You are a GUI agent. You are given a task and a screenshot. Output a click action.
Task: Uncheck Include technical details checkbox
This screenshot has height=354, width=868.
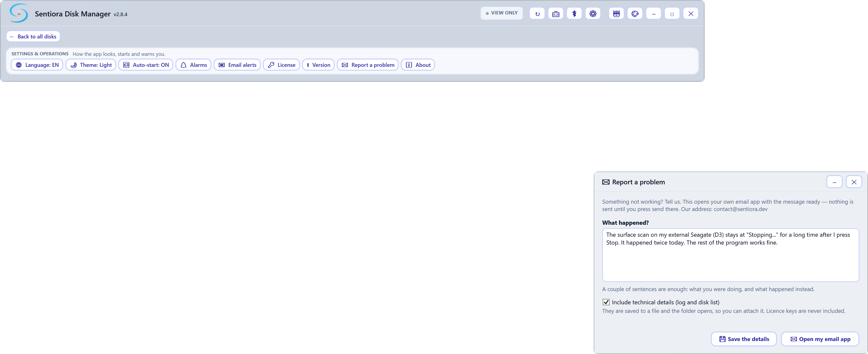(x=606, y=302)
